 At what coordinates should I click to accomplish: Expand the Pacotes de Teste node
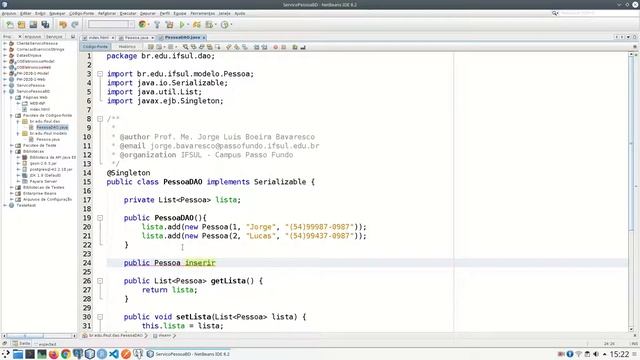pos(11,145)
